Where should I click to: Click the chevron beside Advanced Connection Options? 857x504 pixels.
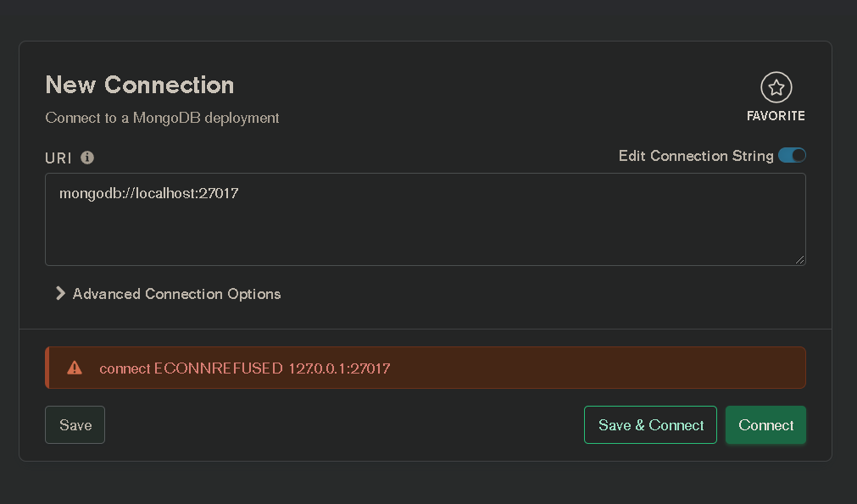pyautogui.click(x=61, y=294)
